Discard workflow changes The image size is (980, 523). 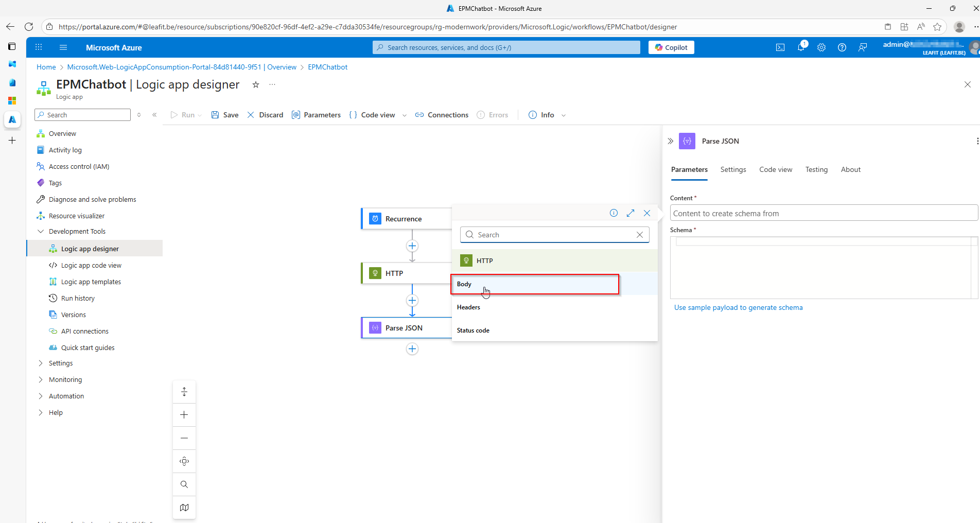point(265,115)
